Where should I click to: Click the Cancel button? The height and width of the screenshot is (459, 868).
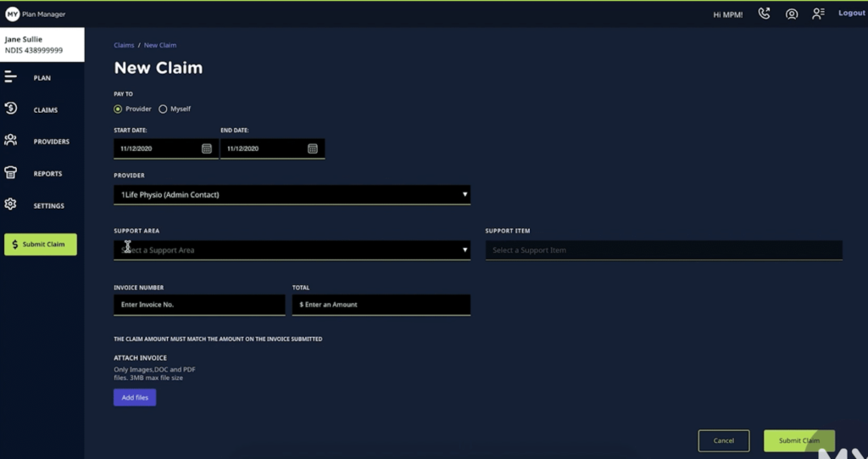(x=723, y=440)
